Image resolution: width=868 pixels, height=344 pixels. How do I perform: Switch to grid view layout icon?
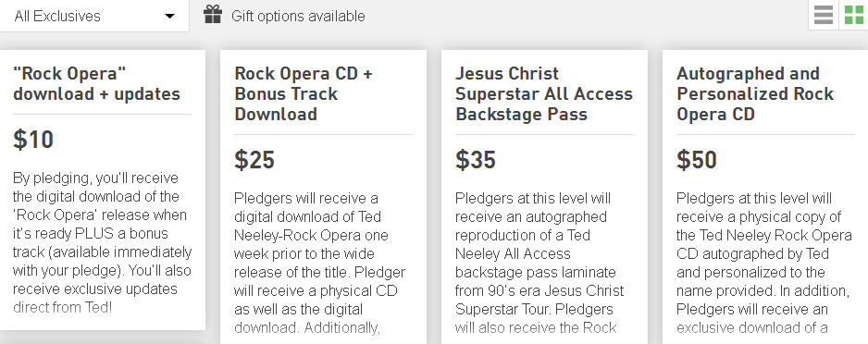point(853,15)
